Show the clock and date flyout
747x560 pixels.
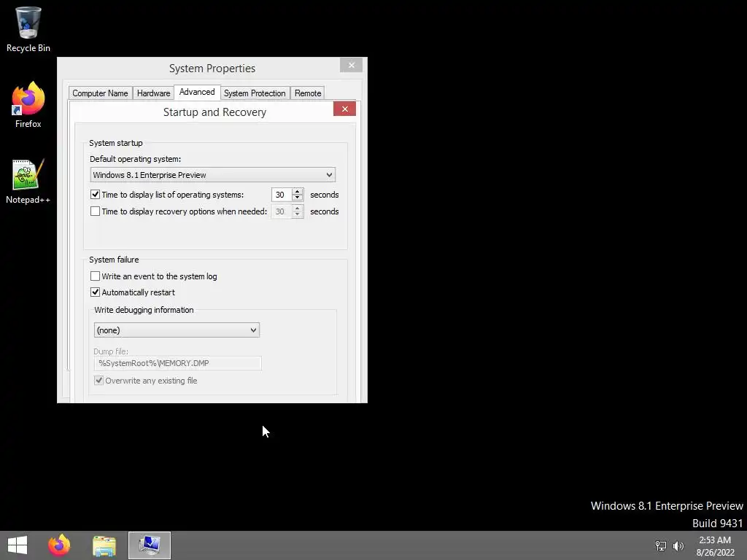[x=715, y=546]
